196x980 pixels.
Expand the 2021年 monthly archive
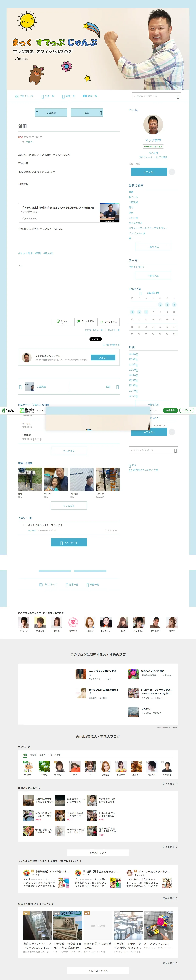click(x=133, y=370)
